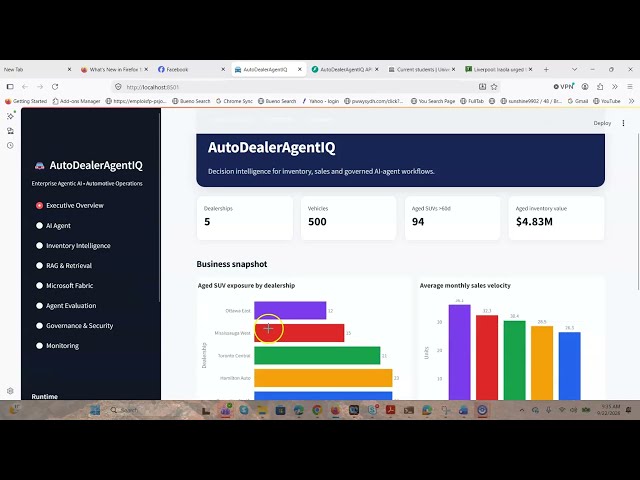Image resolution: width=640 pixels, height=480 pixels.
Task: Open the Getting Started bookmark
Action: (26, 101)
